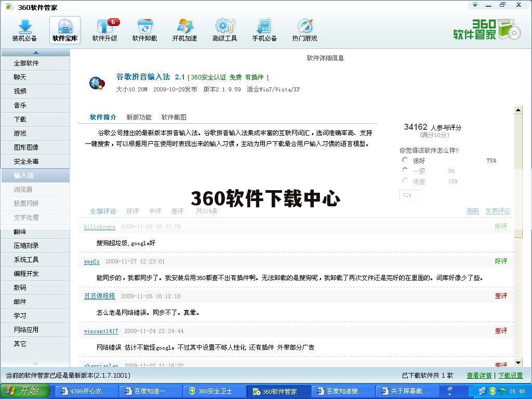Image resolution: width=532 pixels, height=399 pixels.
Task: Filter comments by 中评
Action: coord(155,211)
